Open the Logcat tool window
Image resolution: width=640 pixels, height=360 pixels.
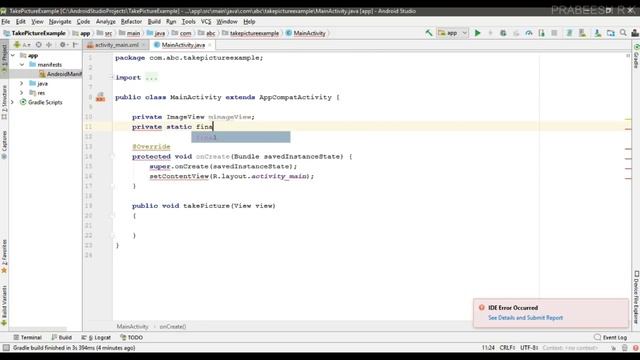96,338
